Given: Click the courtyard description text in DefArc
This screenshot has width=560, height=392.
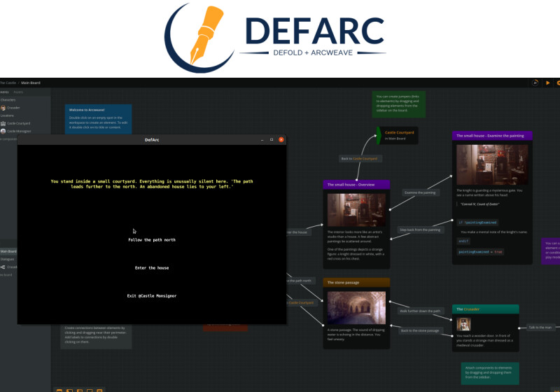Looking at the screenshot, I should (152, 184).
